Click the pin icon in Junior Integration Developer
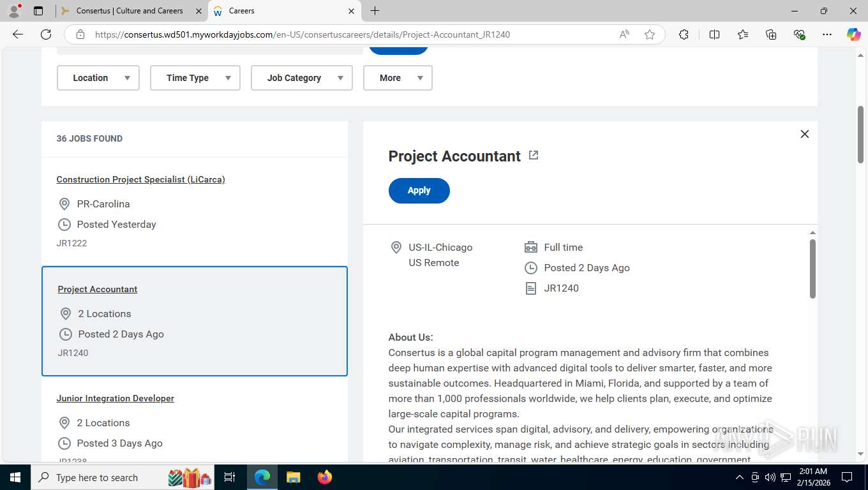Viewport: 868px width, 490px height. 64,423
